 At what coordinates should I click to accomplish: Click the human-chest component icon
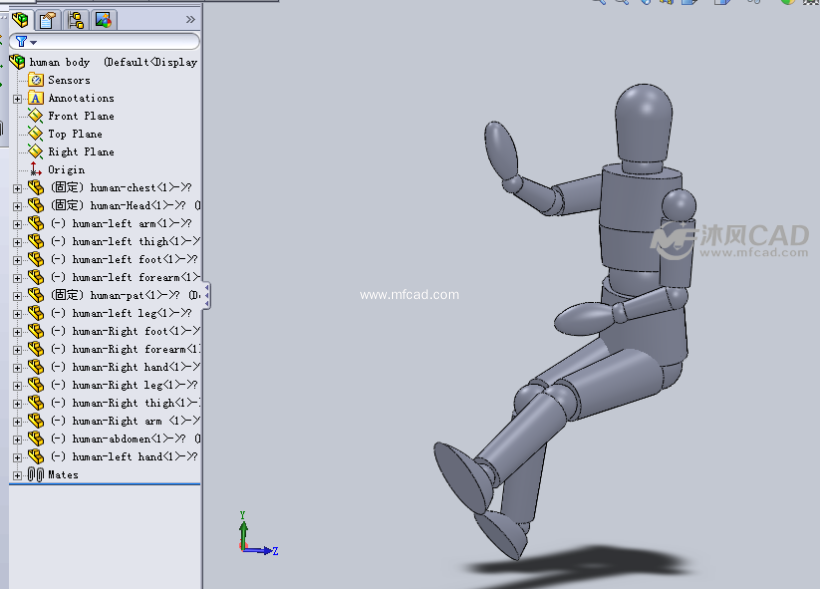pos(36,187)
